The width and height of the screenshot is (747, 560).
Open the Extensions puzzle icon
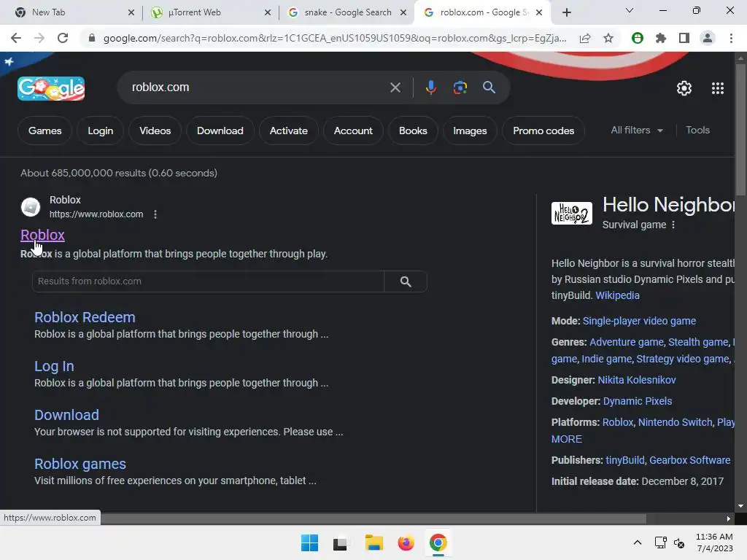point(660,38)
